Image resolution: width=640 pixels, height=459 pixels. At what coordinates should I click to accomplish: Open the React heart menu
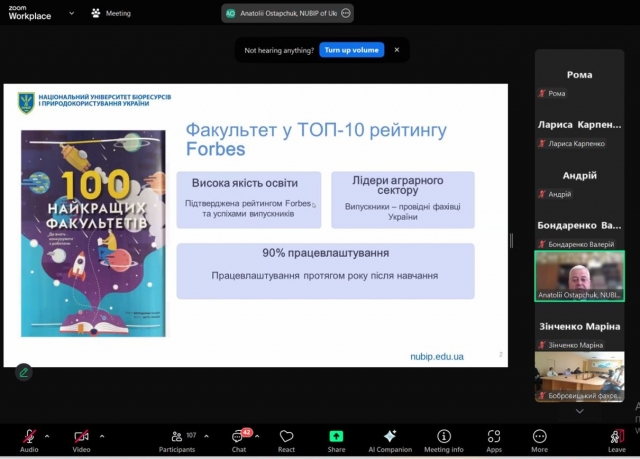pyautogui.click(x=286, y=441)
